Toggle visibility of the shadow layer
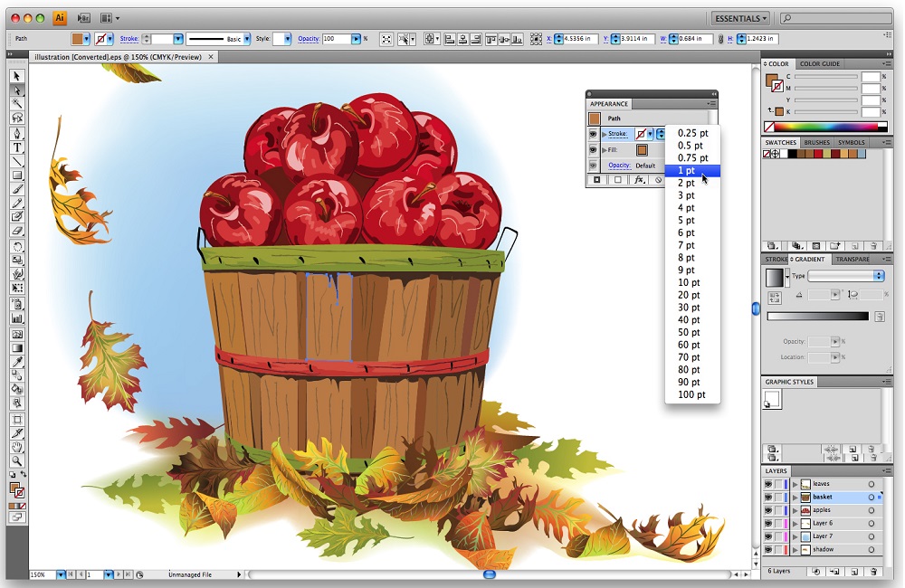905x588 pixels. (767, 549)
